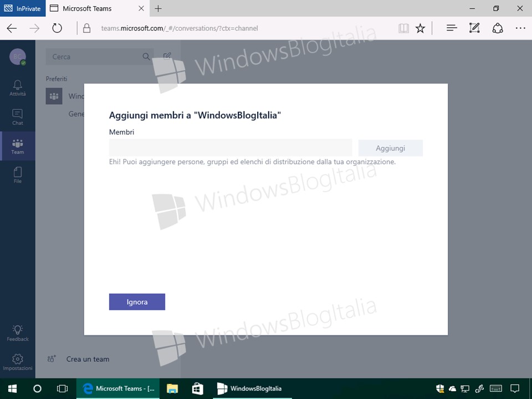Open the Edge Hub icon

pyautogui.click(x=452, y=28)
